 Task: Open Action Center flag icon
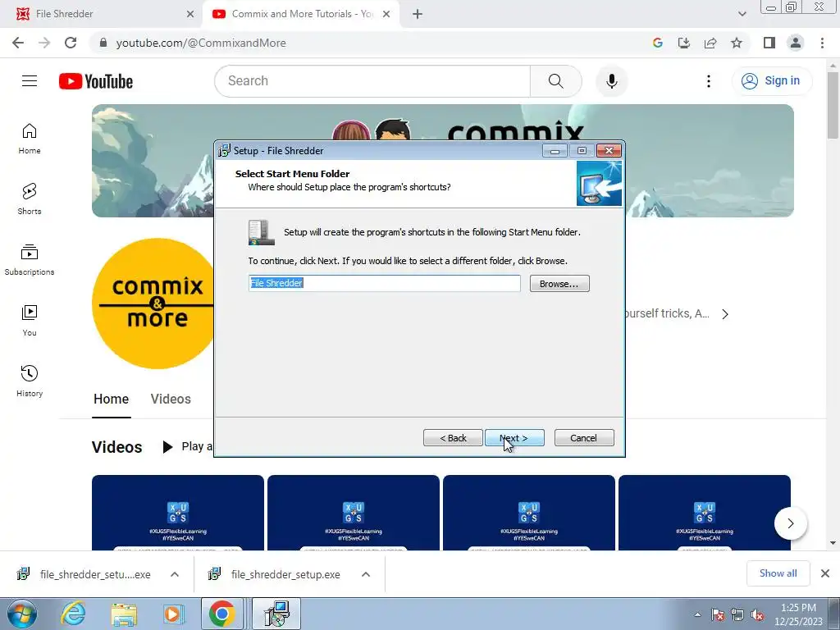(719, 614)
